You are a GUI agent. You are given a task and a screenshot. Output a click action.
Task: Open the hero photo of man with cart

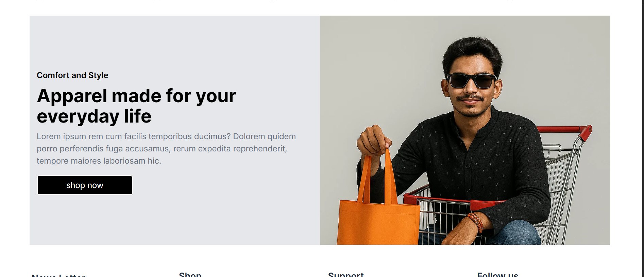point(465,130)
